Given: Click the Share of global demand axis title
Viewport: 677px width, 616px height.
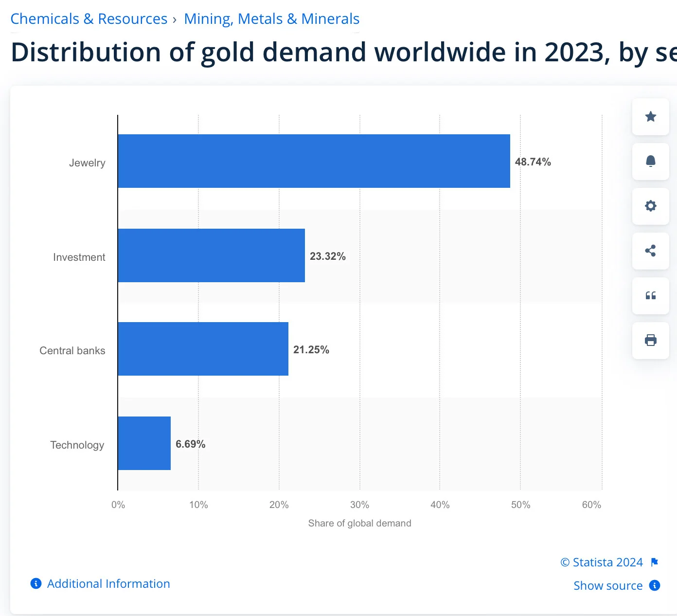Looking at the screenshot, I should [360, 523].
